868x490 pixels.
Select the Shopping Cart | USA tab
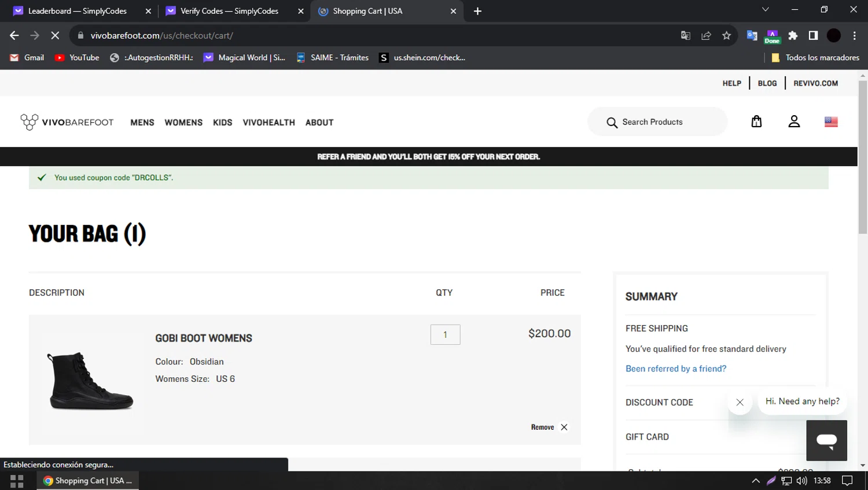point(387,11)
